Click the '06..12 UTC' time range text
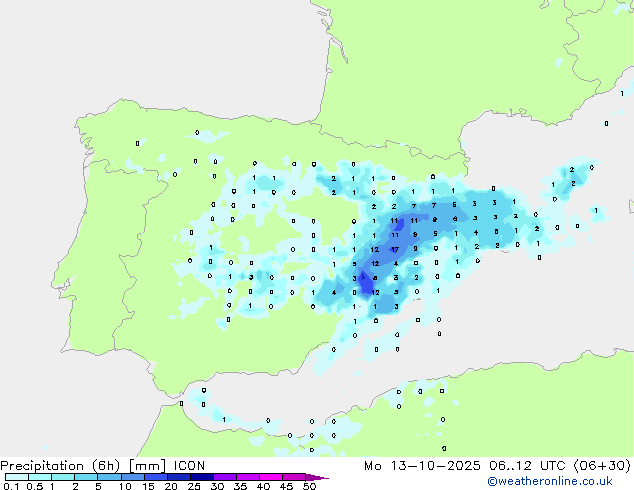Screen dimensions: 634x490 coord(527,466)
